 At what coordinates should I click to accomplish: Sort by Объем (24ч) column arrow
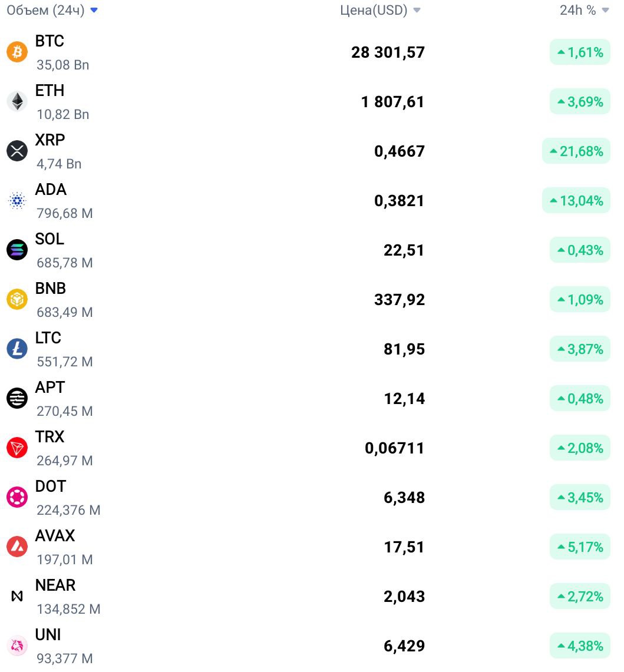pos(94,10)
